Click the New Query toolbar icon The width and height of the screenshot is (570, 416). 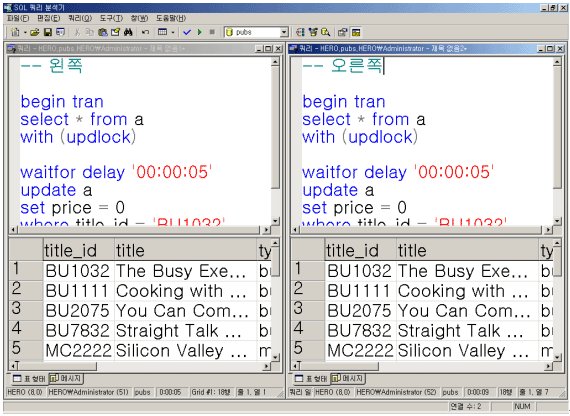click(x=15, y=32)
